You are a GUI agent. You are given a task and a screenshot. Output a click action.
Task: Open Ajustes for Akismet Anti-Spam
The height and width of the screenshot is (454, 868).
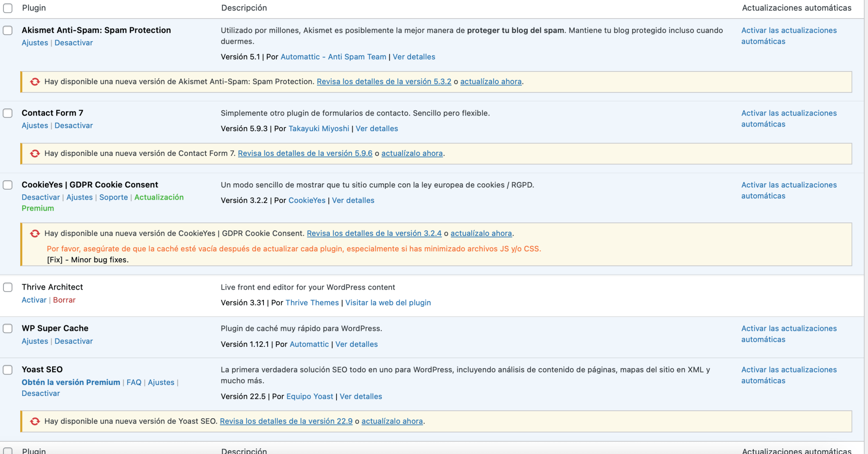(x=35, y=43)
